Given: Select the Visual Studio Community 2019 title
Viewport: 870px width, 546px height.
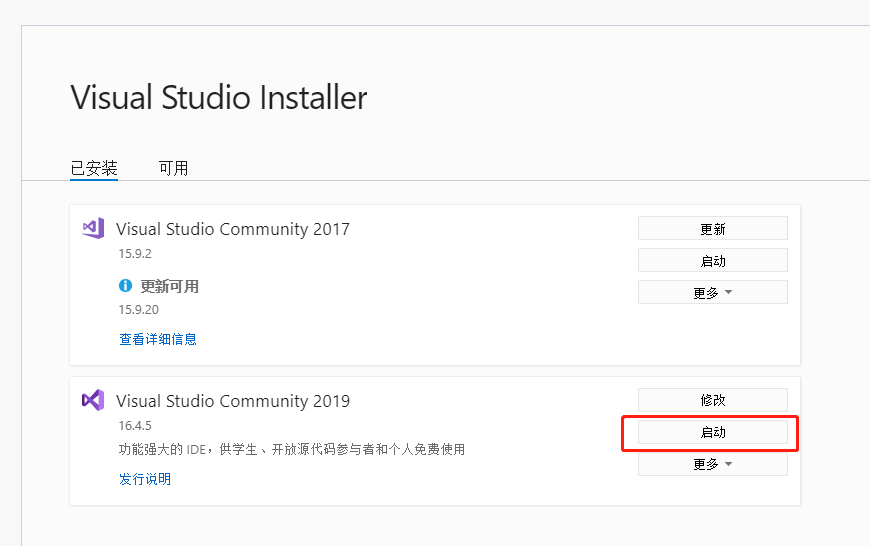Looking at the screenshot, I should (x=233, y=401).
